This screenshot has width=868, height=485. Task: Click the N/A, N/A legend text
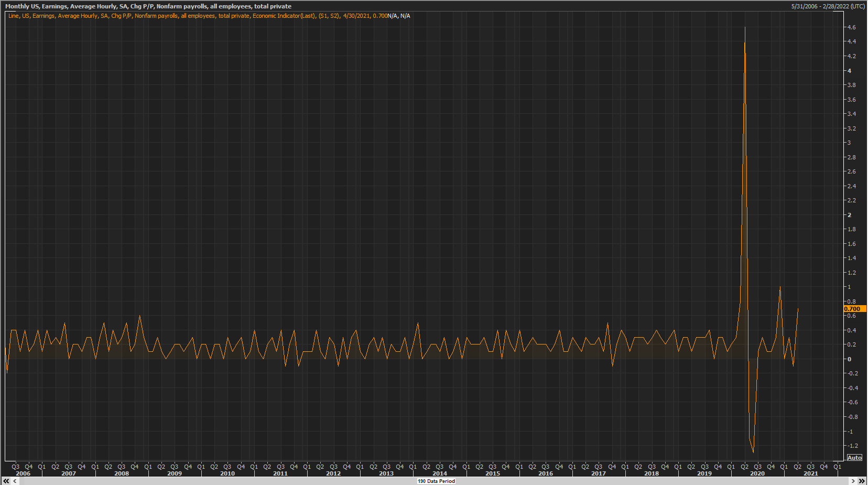(x=399, y=16)
